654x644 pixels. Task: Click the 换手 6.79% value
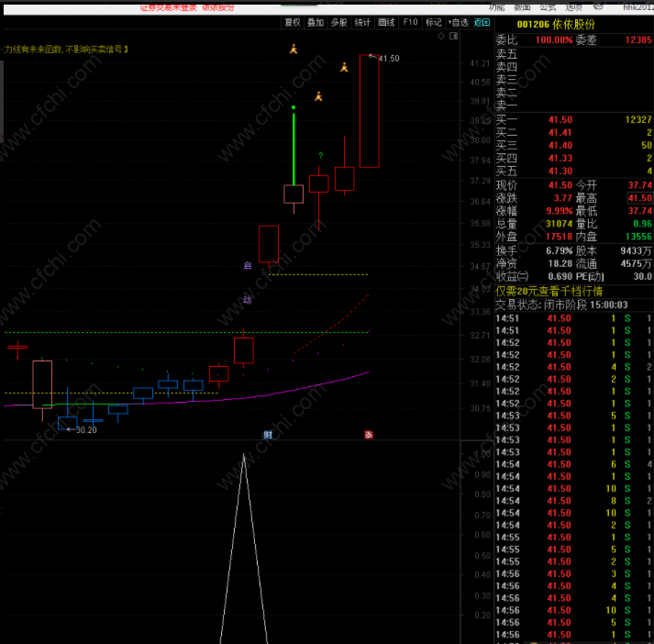point(560,251)
